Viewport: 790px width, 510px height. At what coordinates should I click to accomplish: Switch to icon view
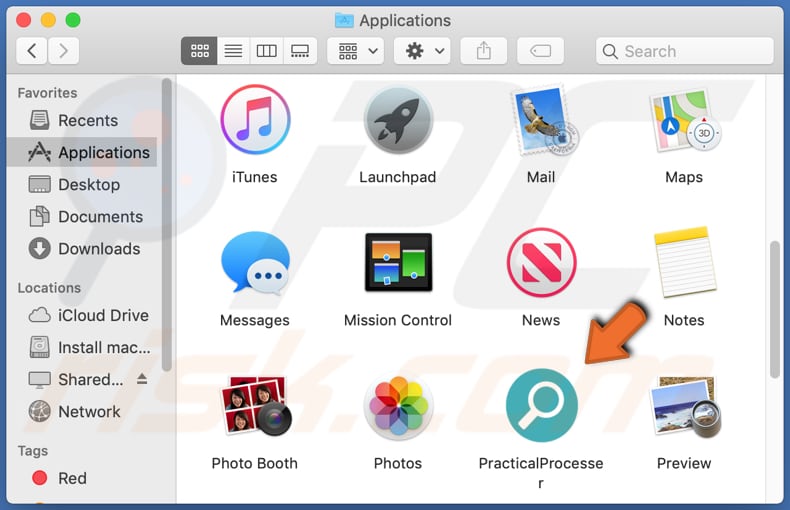[x=200, y=51]
